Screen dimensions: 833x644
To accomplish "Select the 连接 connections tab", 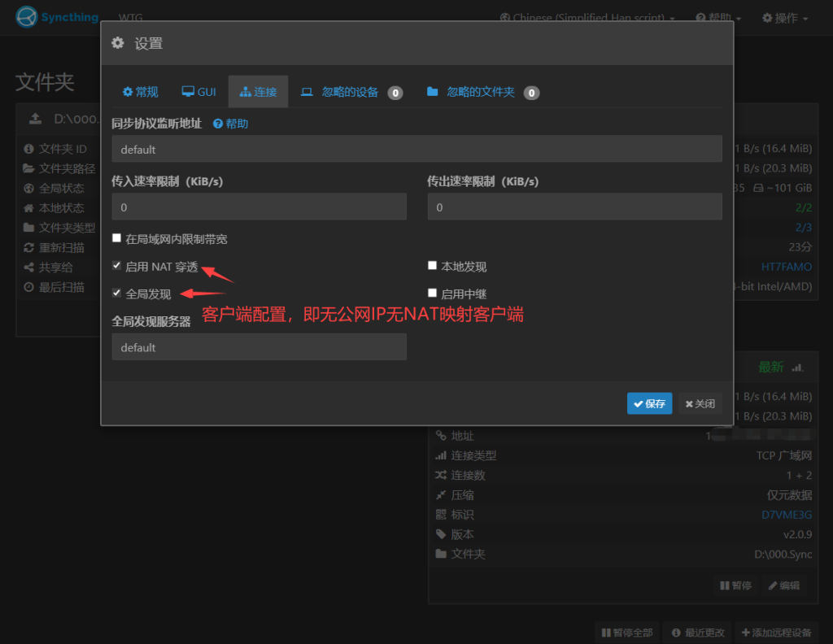I will click(258, 92).
